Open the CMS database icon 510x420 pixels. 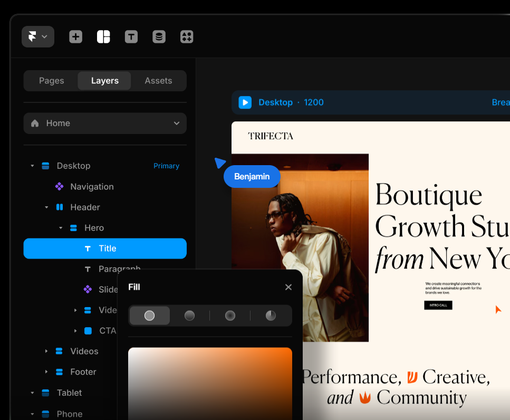click(x=159, y=36)
